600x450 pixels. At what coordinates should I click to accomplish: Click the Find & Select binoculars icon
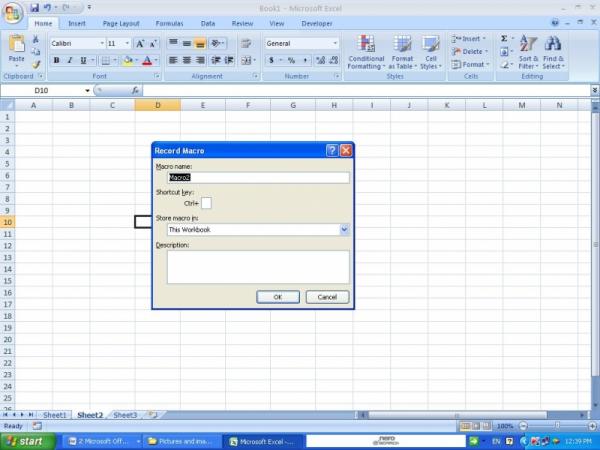553,45
